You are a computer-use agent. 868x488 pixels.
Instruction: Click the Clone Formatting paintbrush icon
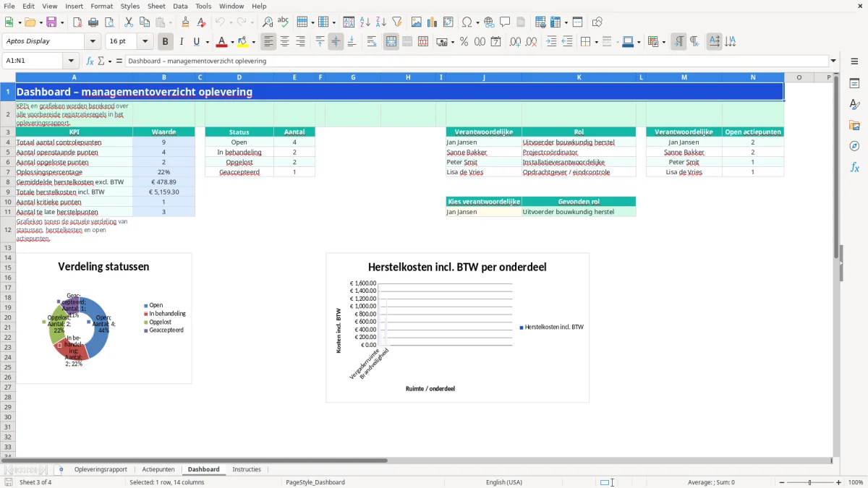(x=185, y=22)
